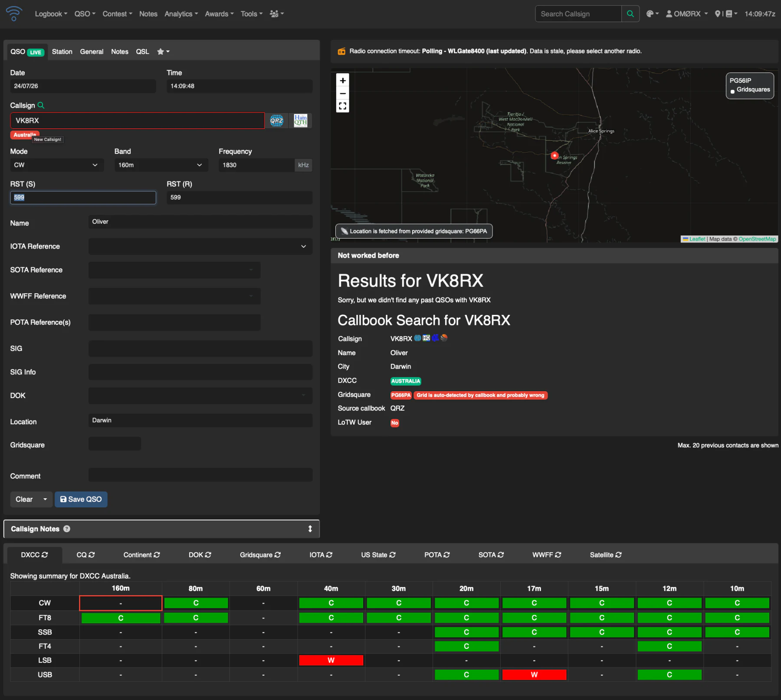
Task: Switch to the US State summary tab
Action: coord(378,555)
